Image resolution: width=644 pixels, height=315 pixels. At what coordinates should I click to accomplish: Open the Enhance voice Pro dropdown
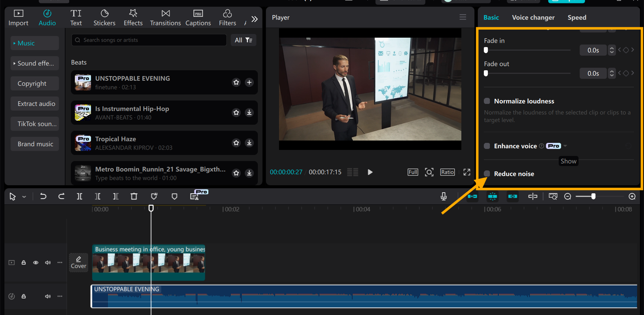tap(566, 146)
